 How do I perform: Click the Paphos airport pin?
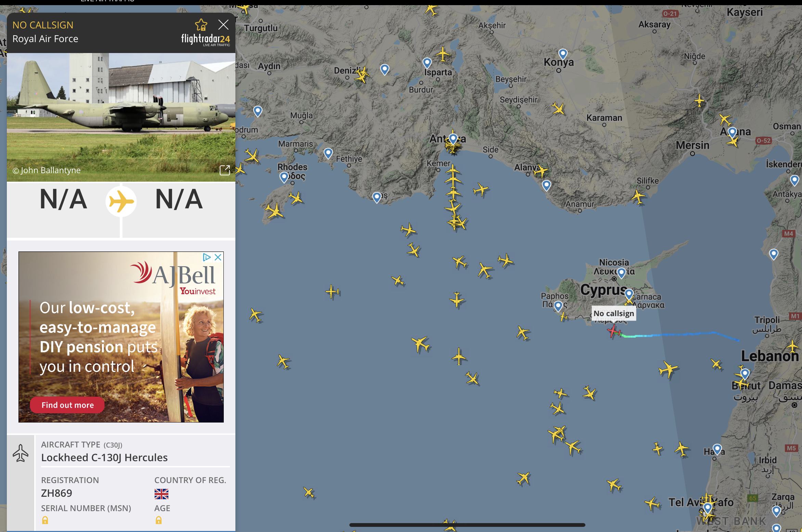[558, 306]
